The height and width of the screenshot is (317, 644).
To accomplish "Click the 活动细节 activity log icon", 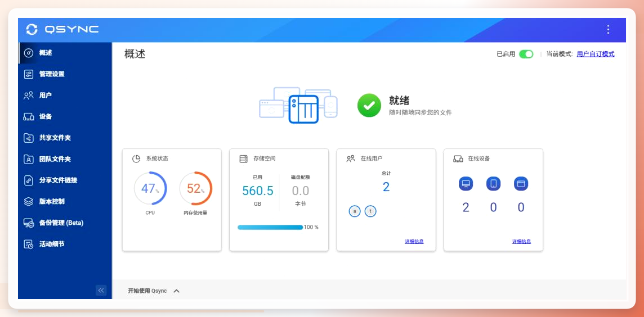I will click(28, 244).
